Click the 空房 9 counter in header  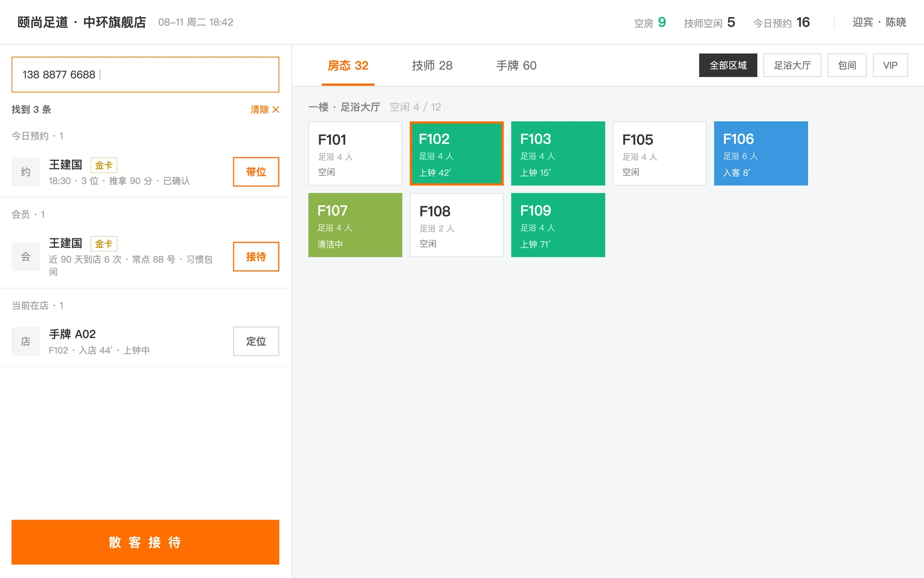650,23
